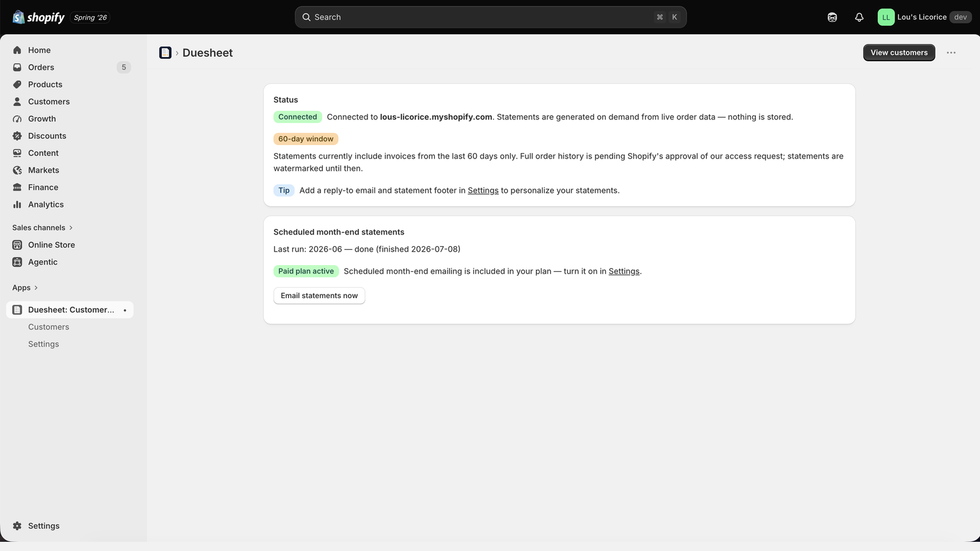The height and width of the screenshot is (551, 980).
Task: Click the lous-licorice.myshopify.com domain text
Action: [x=436, y=117]
